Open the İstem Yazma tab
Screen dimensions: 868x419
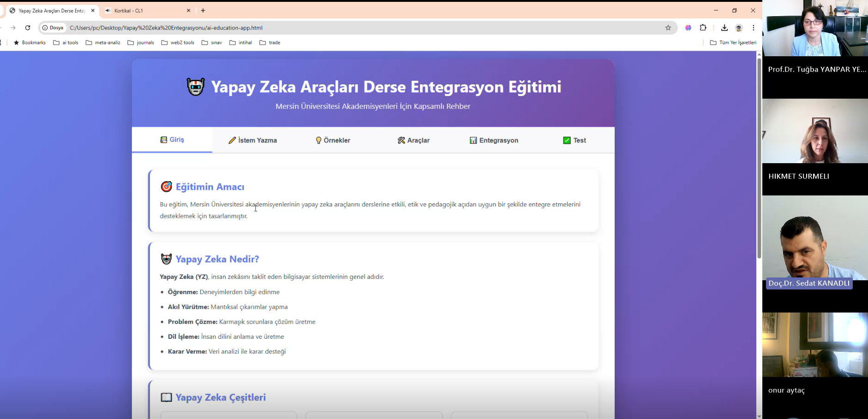[253, 140]
